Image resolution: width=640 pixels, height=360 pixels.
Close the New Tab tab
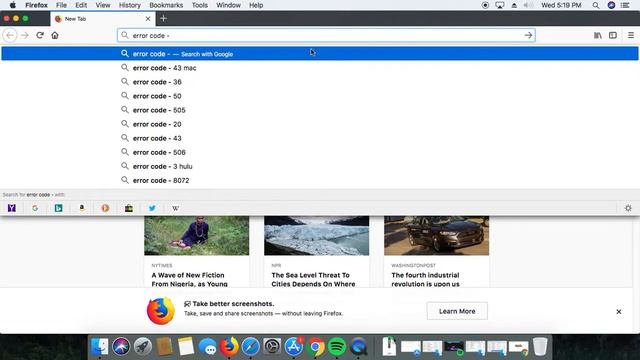(148, 19)
